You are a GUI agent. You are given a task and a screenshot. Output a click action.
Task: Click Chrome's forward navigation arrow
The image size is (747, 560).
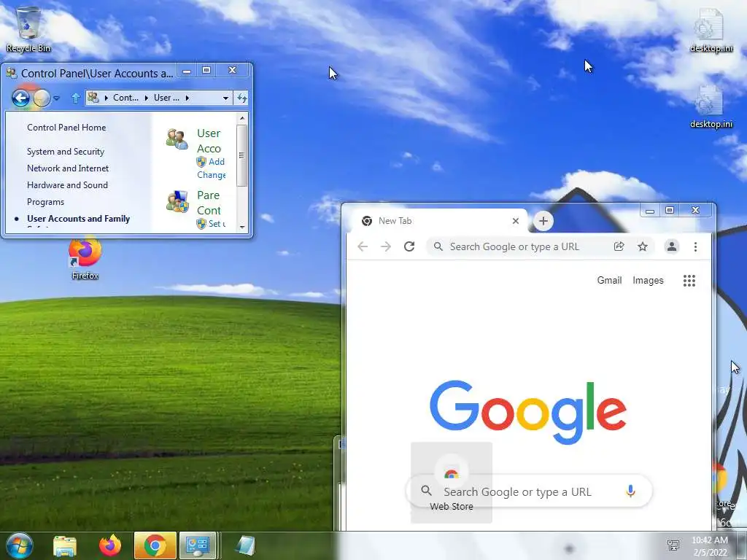386,246
